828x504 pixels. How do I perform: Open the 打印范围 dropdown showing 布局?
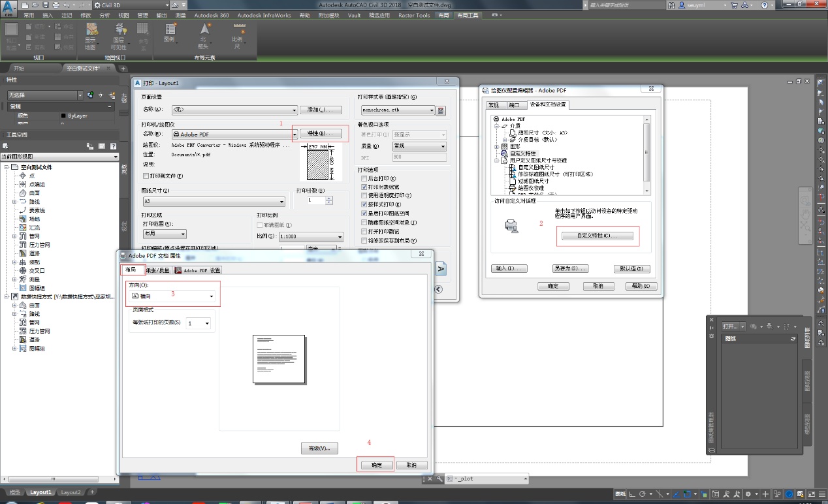tap(165, 234)
